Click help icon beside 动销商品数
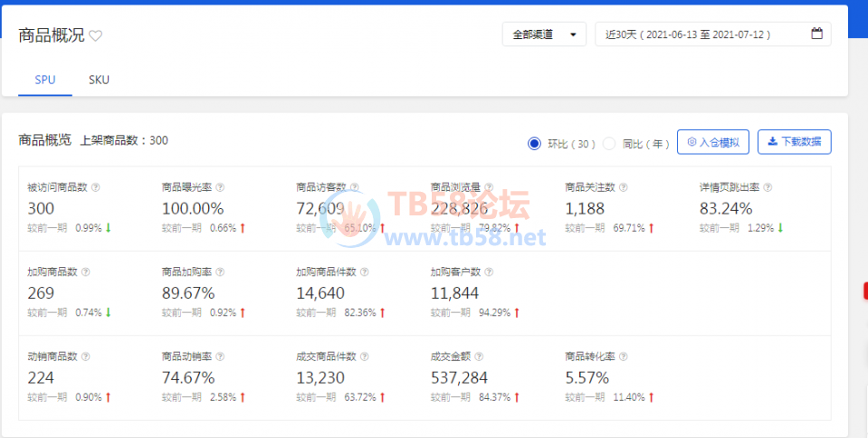The height and width of the screenshot is (438, 868). pyautogui.click(x=85, y=357)
